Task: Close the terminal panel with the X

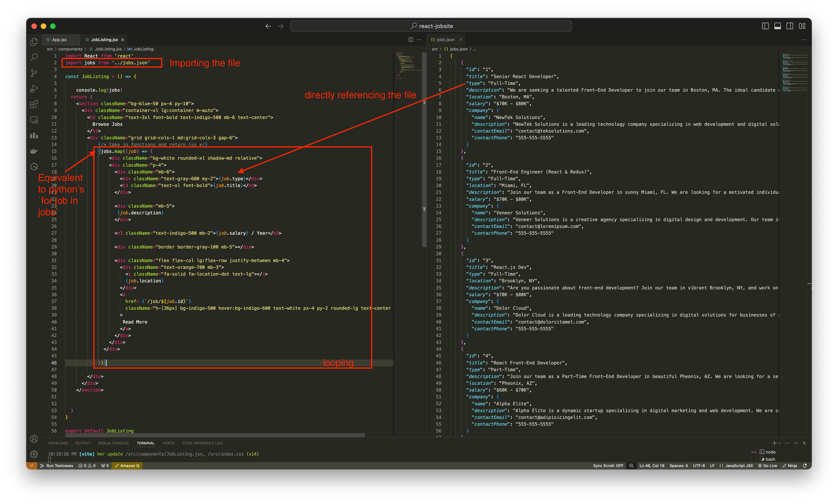Action: pyautogui.click(x=804, y=443)
